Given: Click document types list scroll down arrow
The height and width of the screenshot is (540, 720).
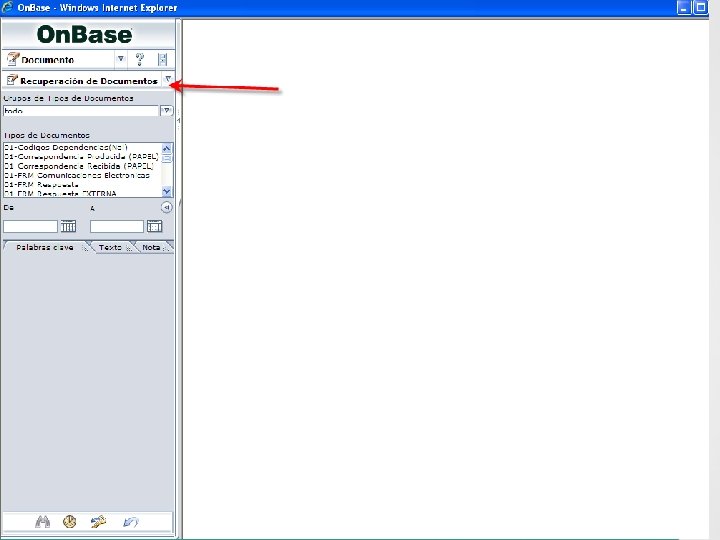Looking at the screenshot, I should (167, 192).
